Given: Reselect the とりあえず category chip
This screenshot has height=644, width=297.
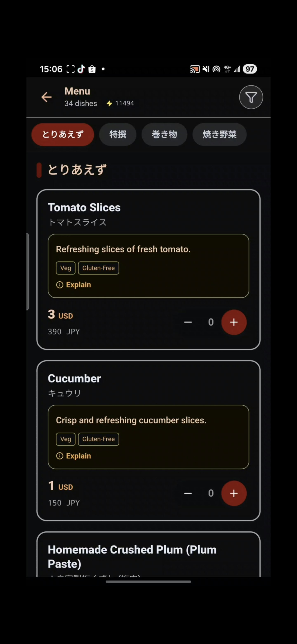Looking at the screenshot, I should click(62, 135).
